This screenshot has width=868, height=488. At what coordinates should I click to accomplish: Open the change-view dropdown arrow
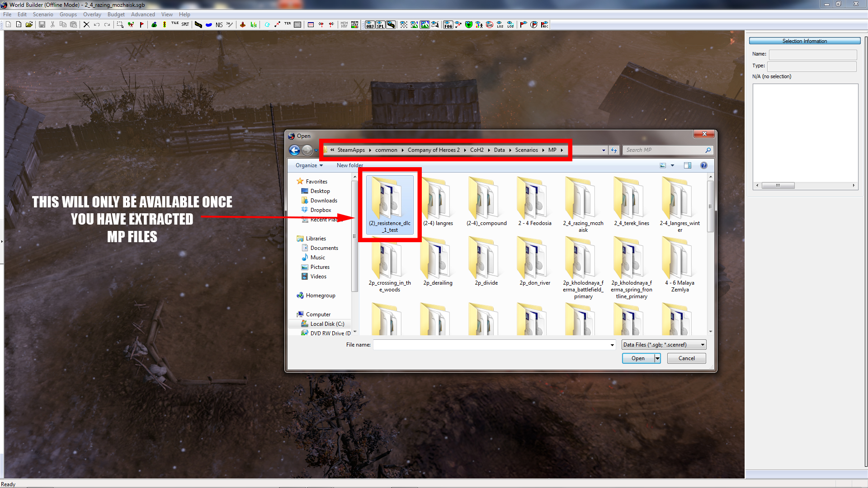click(x=672, y=165)
